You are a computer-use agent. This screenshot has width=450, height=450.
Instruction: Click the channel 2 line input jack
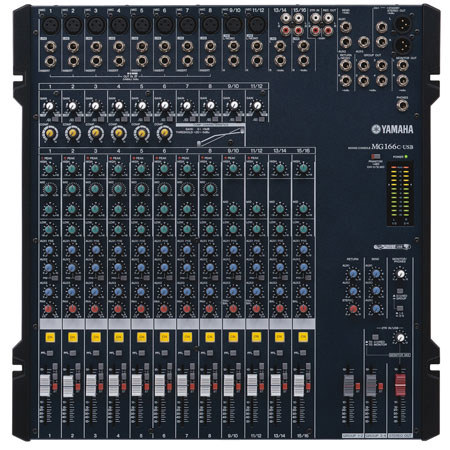[73, 47]
